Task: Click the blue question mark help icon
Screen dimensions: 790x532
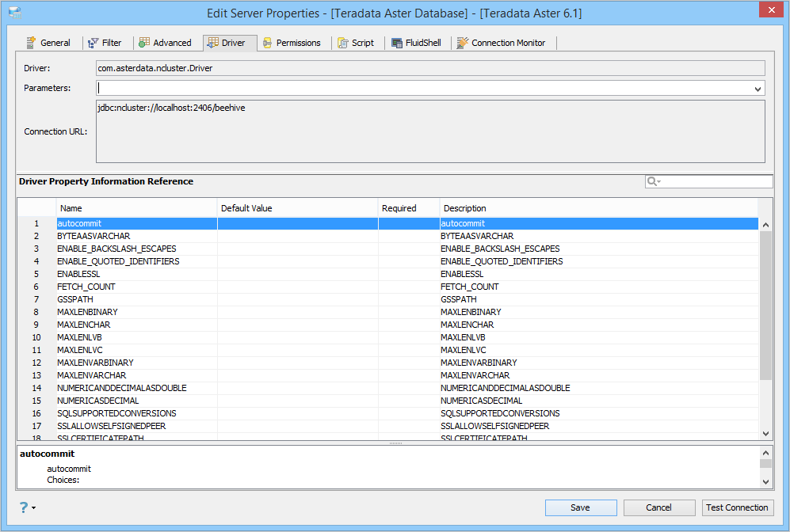Action: coord(24,507)
